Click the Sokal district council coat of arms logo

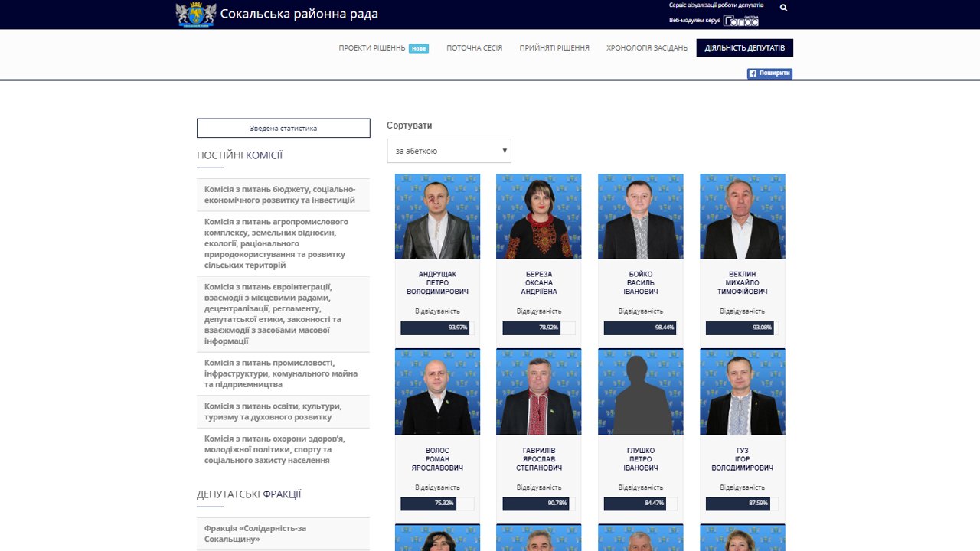click(x=195, y=15)
